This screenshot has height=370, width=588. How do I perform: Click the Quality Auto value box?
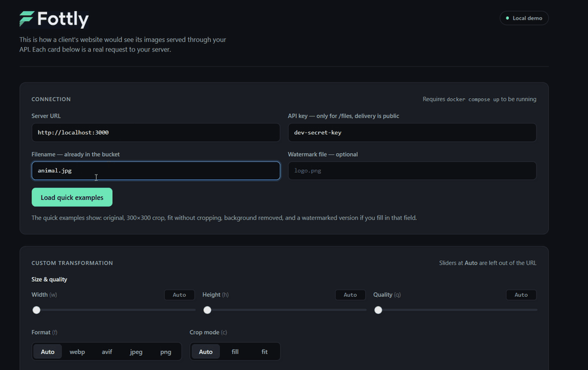click(x=521, y=295)
